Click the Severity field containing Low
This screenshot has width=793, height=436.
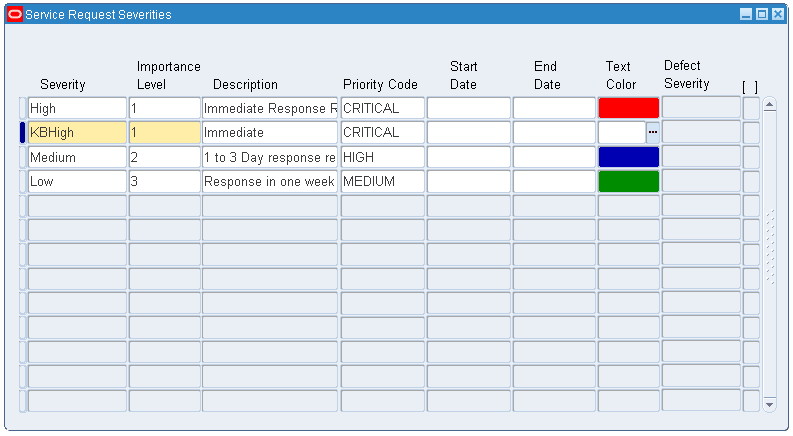[77, 181]
